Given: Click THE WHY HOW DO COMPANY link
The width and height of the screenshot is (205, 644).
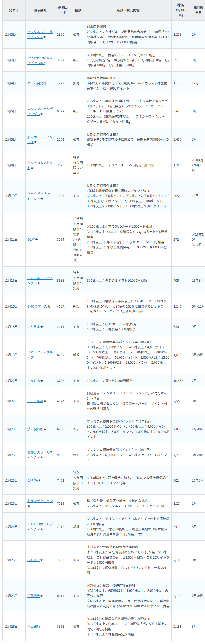Looking at the screenshot, I should (40, 58).
